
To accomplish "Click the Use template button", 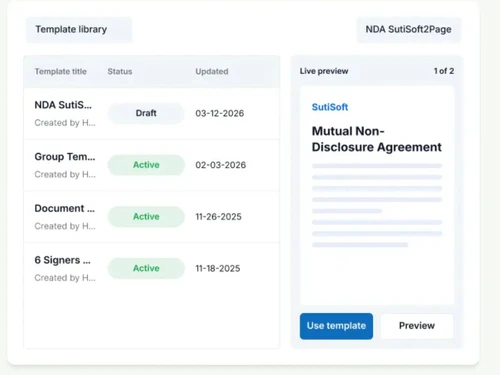I will pos(336,326).
